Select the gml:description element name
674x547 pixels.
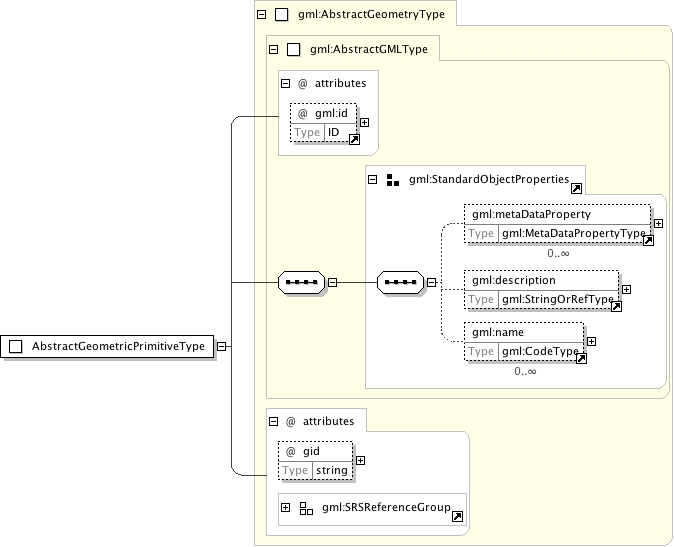click(514, 281)
